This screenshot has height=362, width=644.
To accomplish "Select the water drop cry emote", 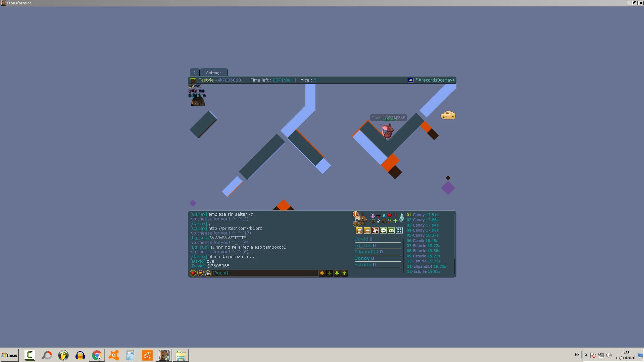I will 384,215.
